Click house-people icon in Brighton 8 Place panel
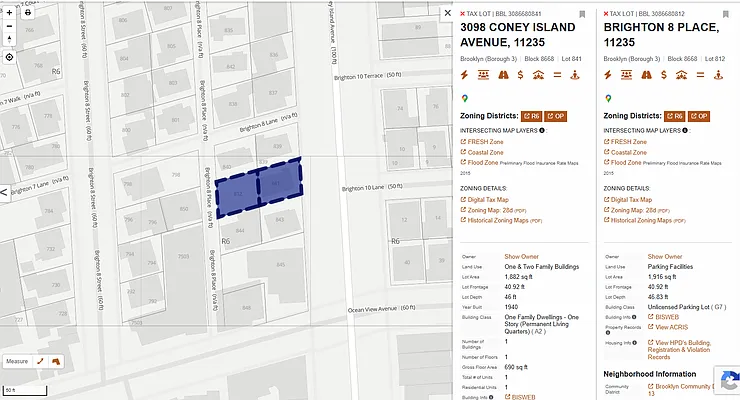The width and height of the screenshot is (740, 400). [x=681, y=75]
